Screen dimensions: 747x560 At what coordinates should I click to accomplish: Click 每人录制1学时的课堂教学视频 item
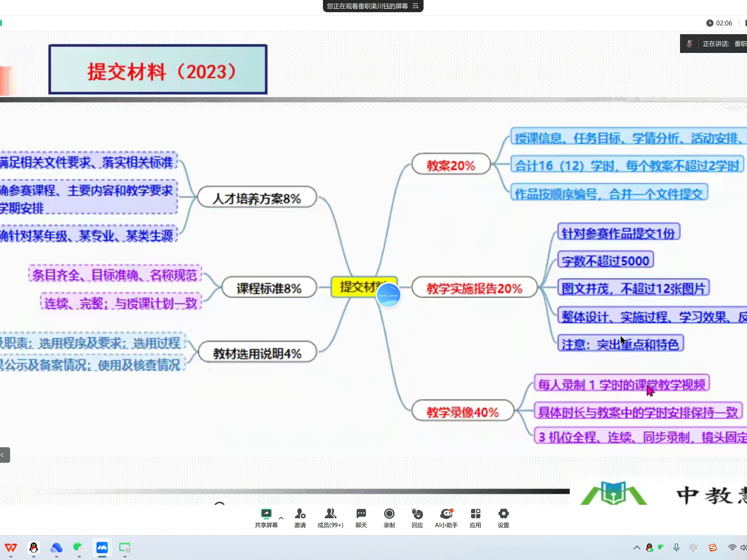(622, 383)
